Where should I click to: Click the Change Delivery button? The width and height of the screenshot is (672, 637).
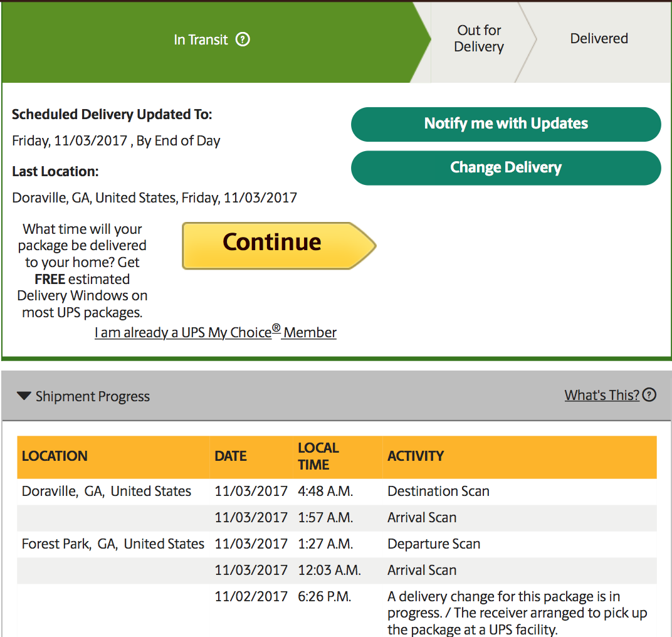click(x=506, y=167)
